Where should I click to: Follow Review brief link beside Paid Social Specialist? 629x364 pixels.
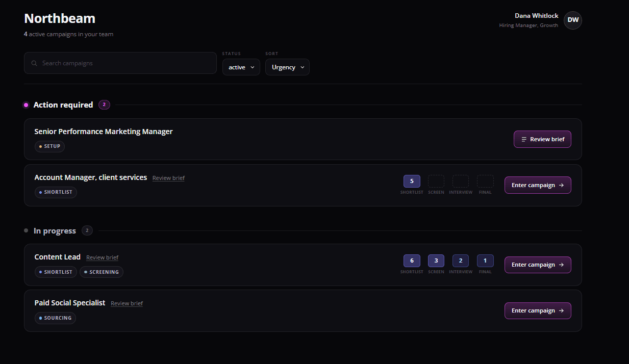point(127,303)
